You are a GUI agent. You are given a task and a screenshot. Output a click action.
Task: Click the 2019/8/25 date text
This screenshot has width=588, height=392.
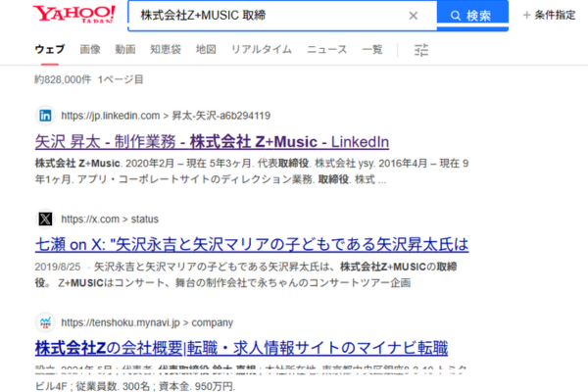pyautogui.click(x=58, y=267)
